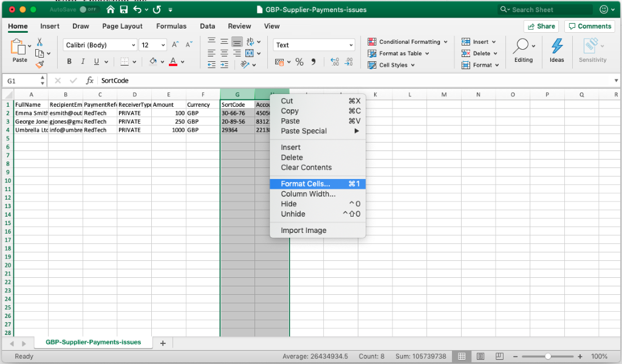
Task: Click the Share button
Action: (x=541, y=26)
